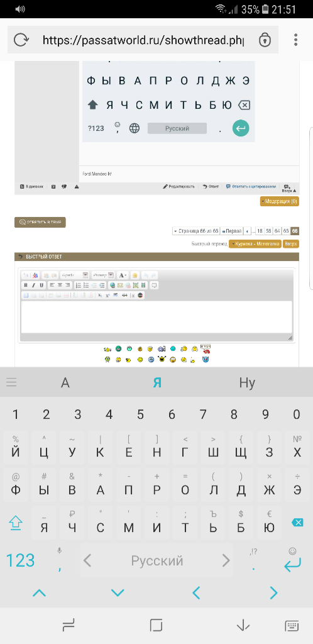Click the ОТВЕТИТЬ В ТЕМЕ button
Image resolution: width=313 pixels, height=644 pixels.
(40, 222)
